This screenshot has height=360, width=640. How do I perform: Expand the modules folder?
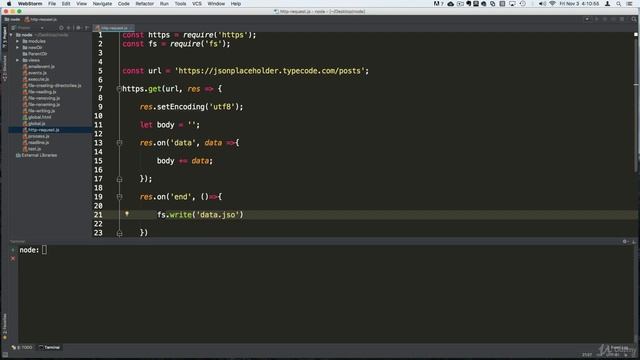[18, 41]
